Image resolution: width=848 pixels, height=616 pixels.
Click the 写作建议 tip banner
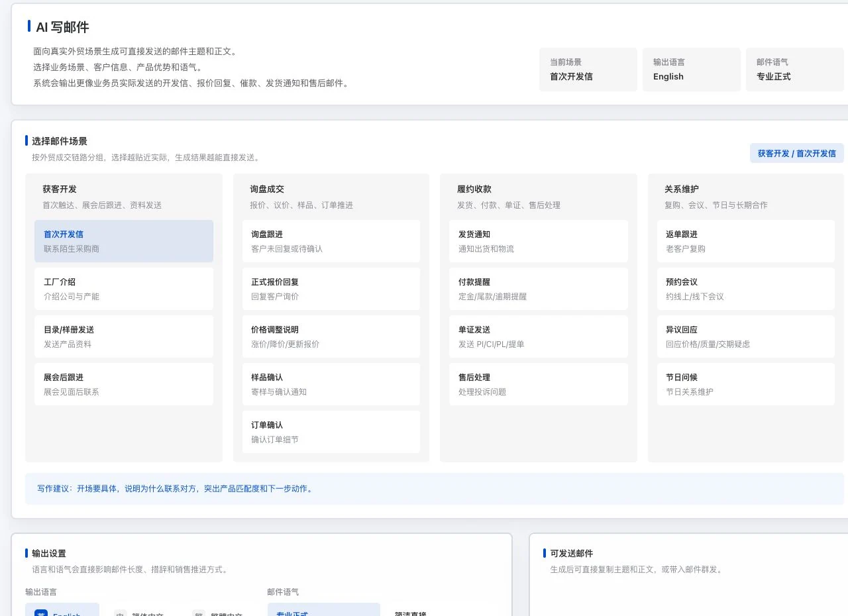[435, 489]
